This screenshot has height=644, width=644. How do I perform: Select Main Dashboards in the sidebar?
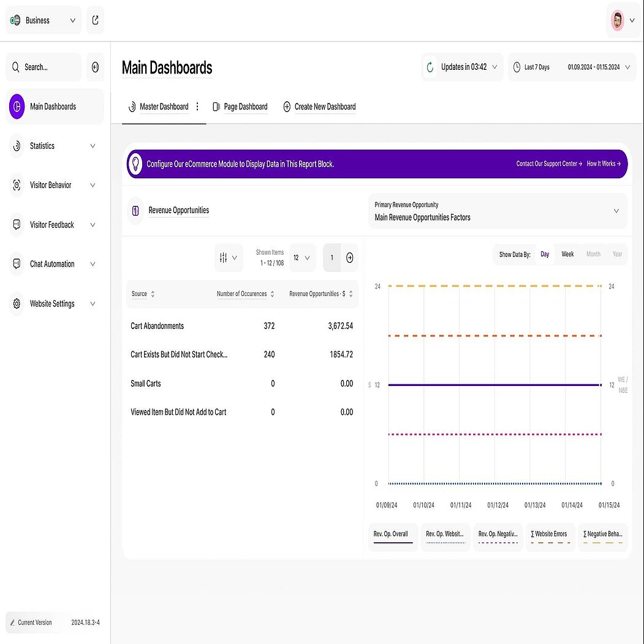point(53,107)
